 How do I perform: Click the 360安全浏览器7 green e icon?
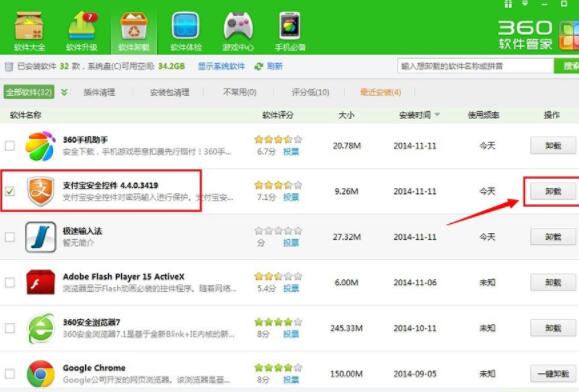[41, 328]
